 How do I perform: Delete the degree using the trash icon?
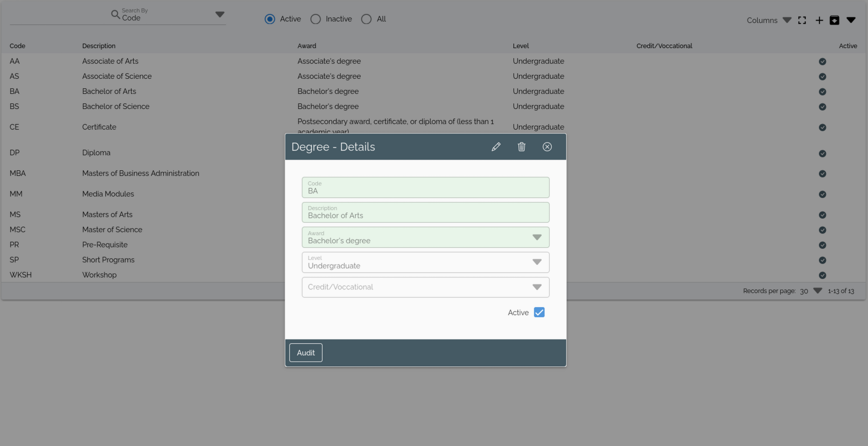click(x=521, y=147)
